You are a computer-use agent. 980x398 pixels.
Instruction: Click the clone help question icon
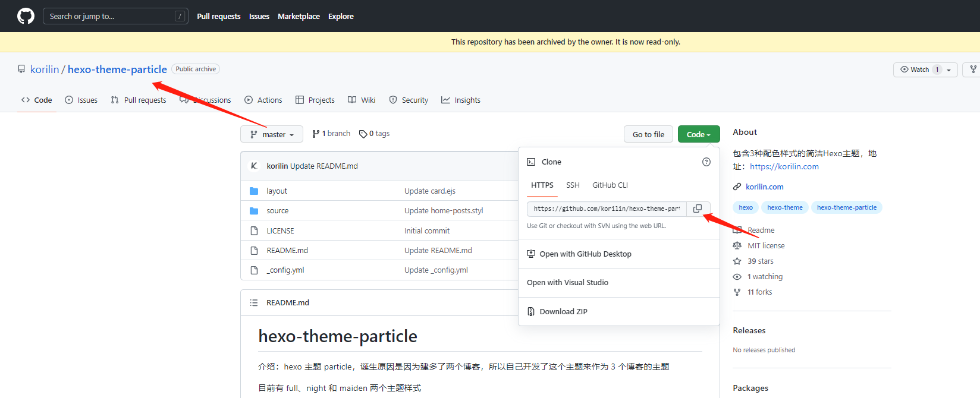(x=706, y=162)
